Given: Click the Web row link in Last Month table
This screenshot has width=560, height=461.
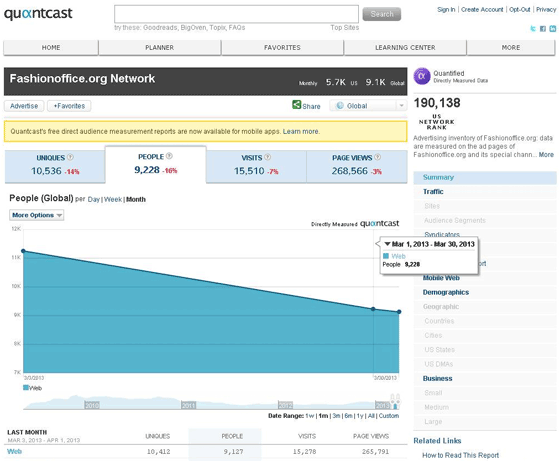Looking at the screenshot, I should [15, 451].
